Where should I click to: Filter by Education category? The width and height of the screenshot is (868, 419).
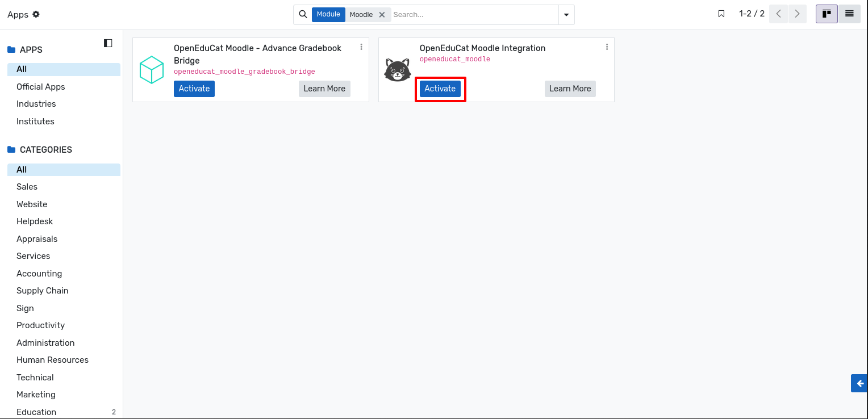pyautogui.click(x=64, y=412)
